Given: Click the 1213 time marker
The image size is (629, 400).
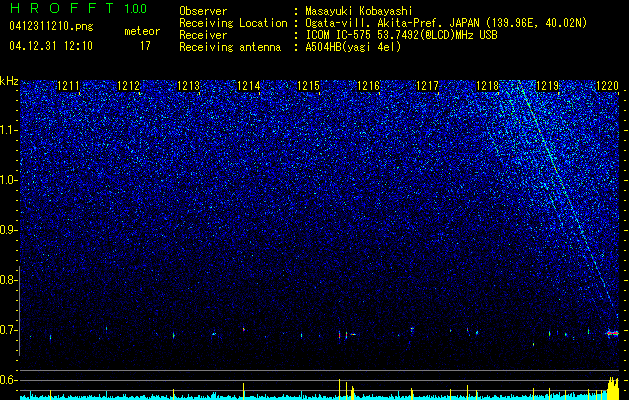Looking at the screenshot, I should coord(189,86).
